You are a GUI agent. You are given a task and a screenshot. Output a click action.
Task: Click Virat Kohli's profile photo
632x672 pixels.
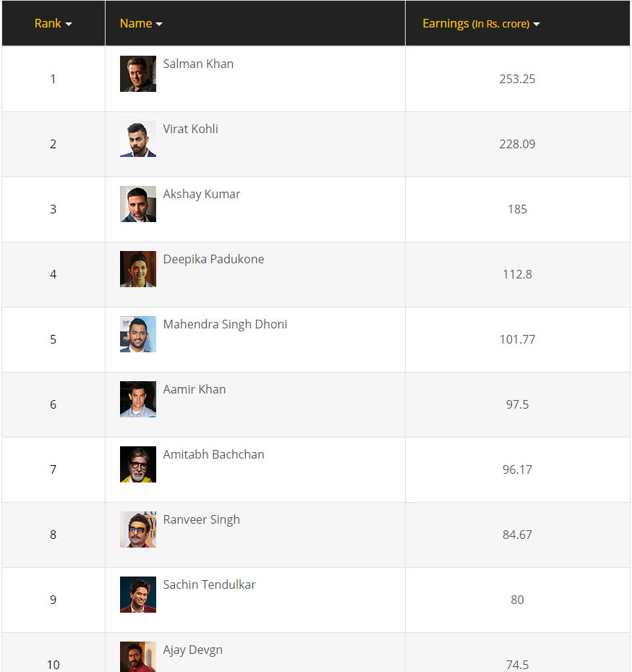coord(138,139)
